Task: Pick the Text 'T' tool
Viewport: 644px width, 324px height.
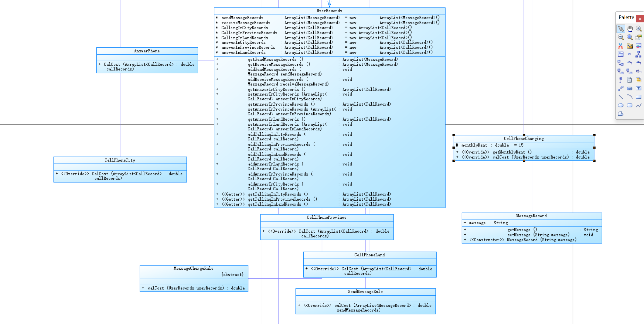Action: pos(638,88)
